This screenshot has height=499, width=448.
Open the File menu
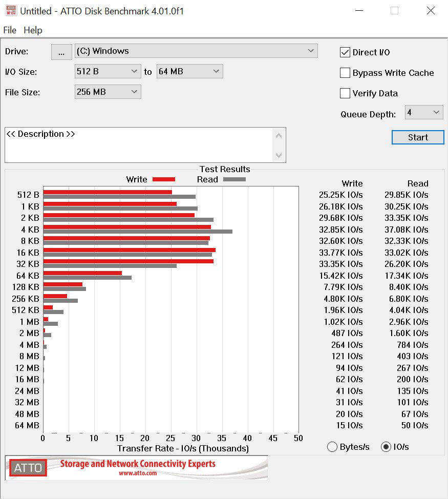coord(10,30)
